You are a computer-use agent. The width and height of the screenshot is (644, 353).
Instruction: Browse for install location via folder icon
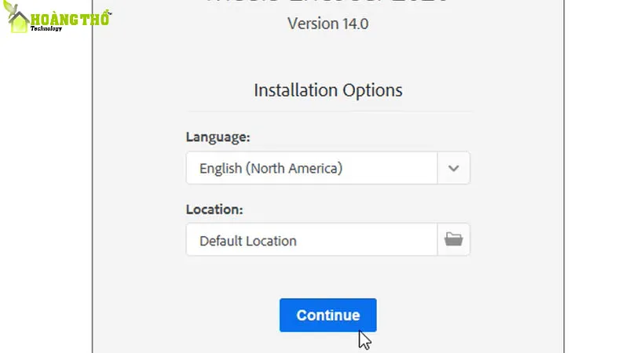tap(453, 239)
